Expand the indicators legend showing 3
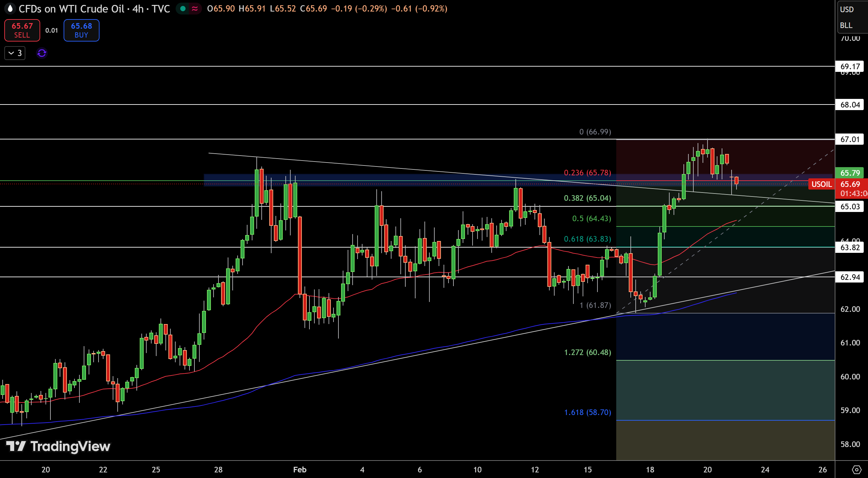The width and height of the screenshot is (868, 478). click(15, 53)
